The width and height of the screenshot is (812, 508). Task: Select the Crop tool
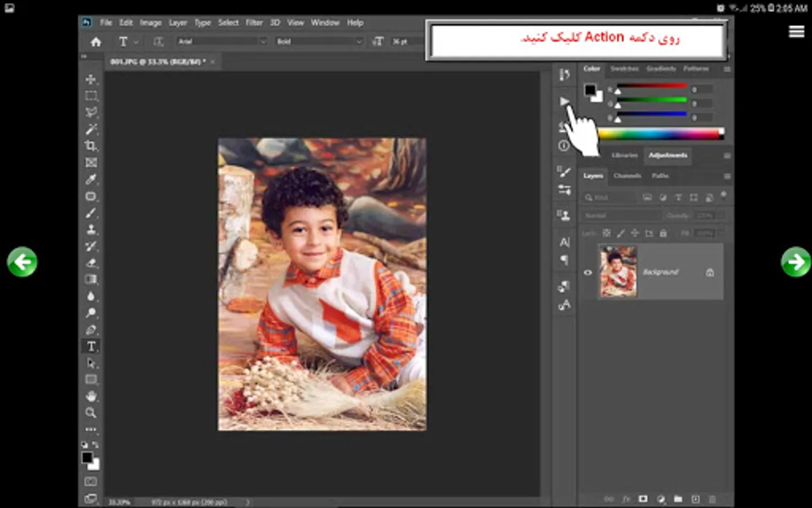coord(91,146)
